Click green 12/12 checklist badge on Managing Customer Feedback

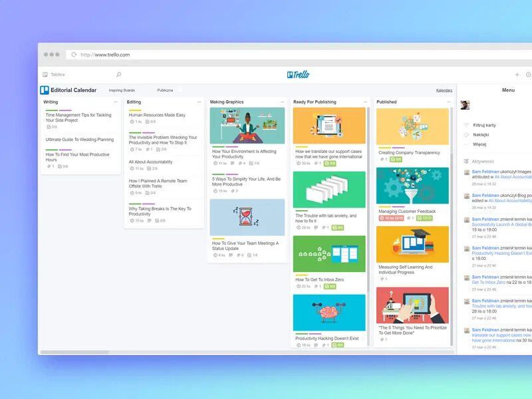[x=425, y=218]
